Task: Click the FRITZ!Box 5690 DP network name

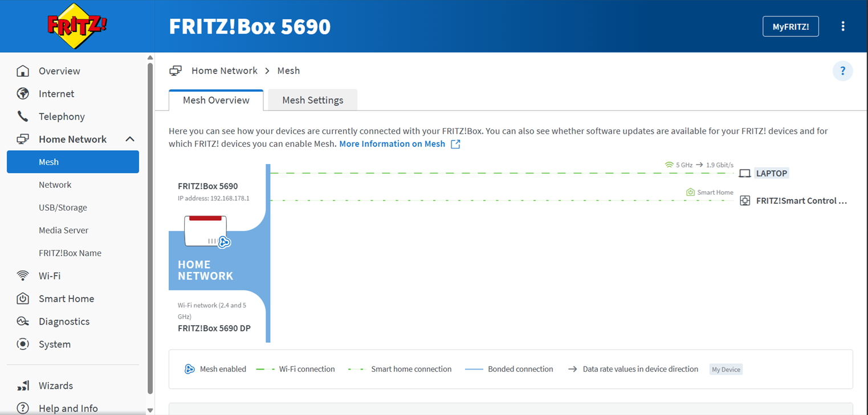Action: (214, 328)
